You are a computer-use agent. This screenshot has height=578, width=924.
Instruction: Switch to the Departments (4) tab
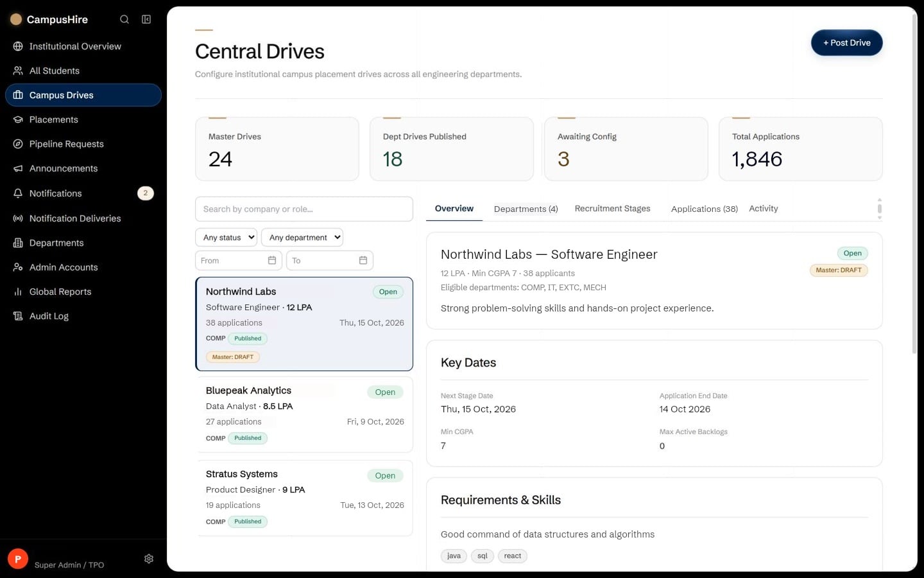click(x=526, y=209)
